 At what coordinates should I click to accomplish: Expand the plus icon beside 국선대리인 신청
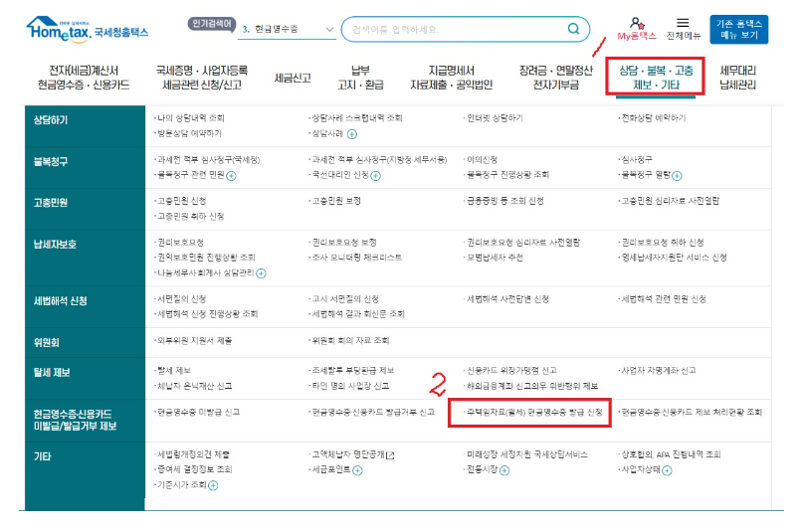376,176
